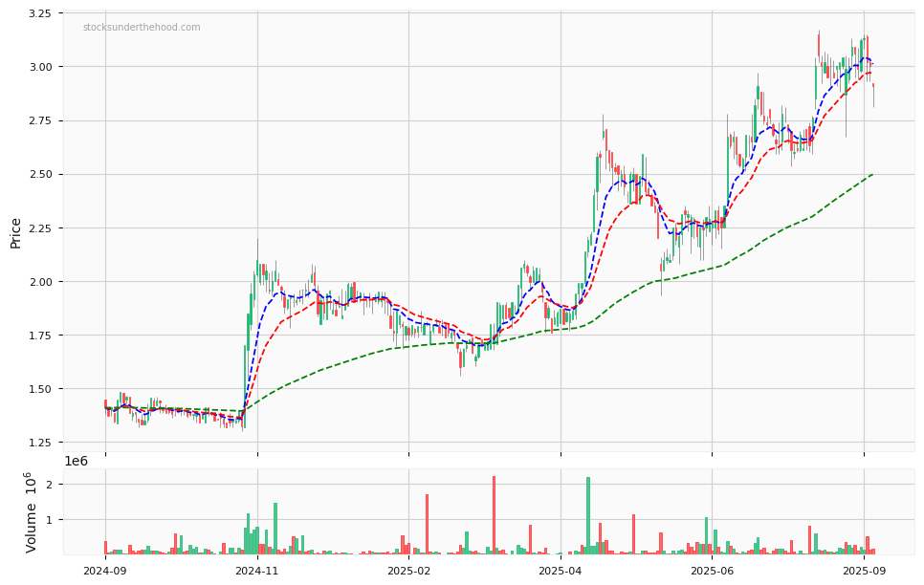Click the tallest red volume bar
The height and width of the screenshot is (585, 924).
tap(494, 515)
